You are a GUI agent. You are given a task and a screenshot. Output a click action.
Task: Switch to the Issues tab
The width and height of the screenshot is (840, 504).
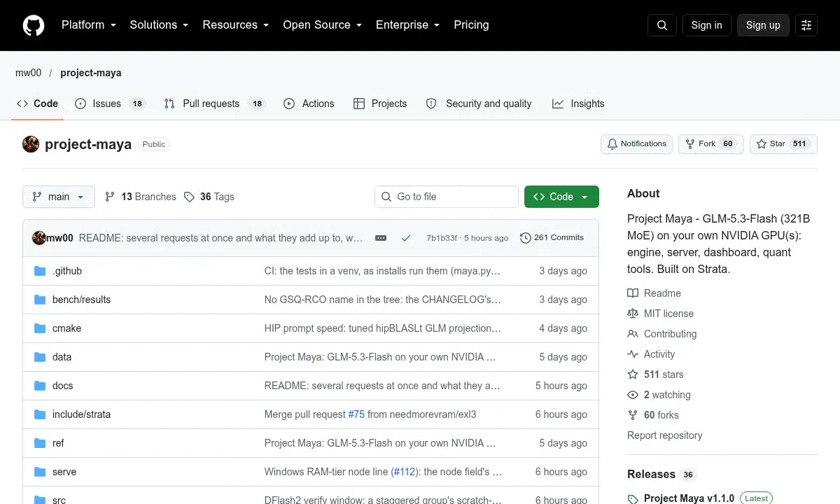(x=109, y=104)
